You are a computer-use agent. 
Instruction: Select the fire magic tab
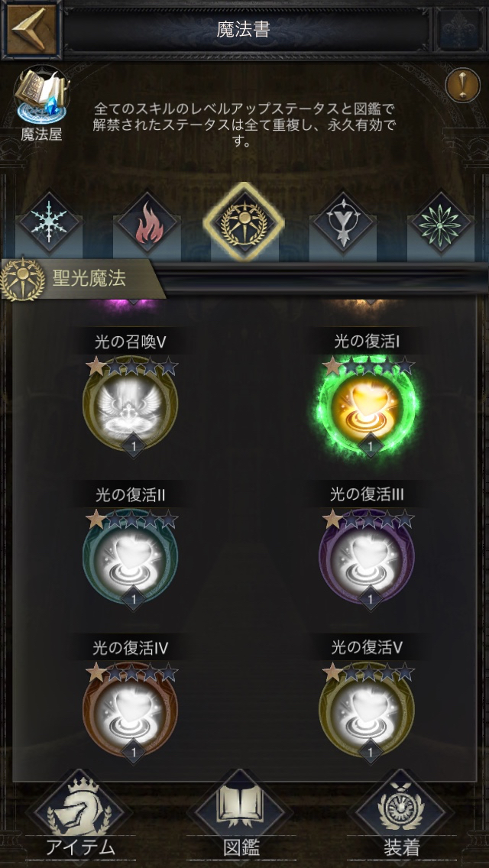coord(146,222)
